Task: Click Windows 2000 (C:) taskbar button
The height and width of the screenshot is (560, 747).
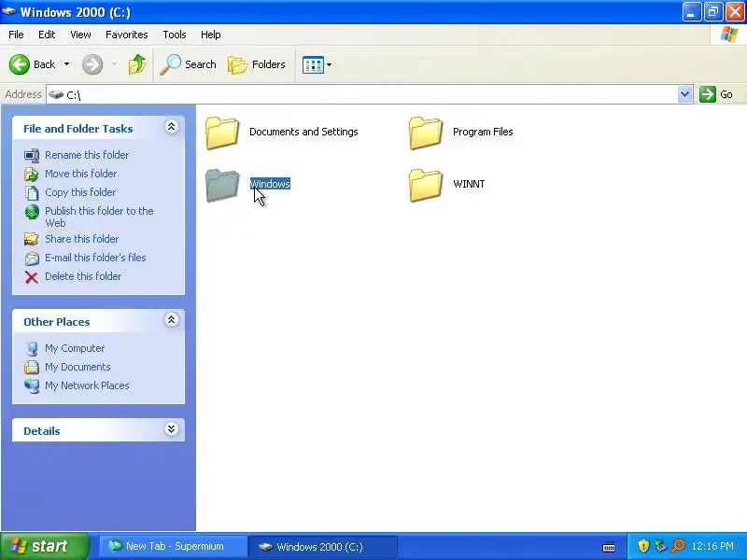Action: [323, 546]
